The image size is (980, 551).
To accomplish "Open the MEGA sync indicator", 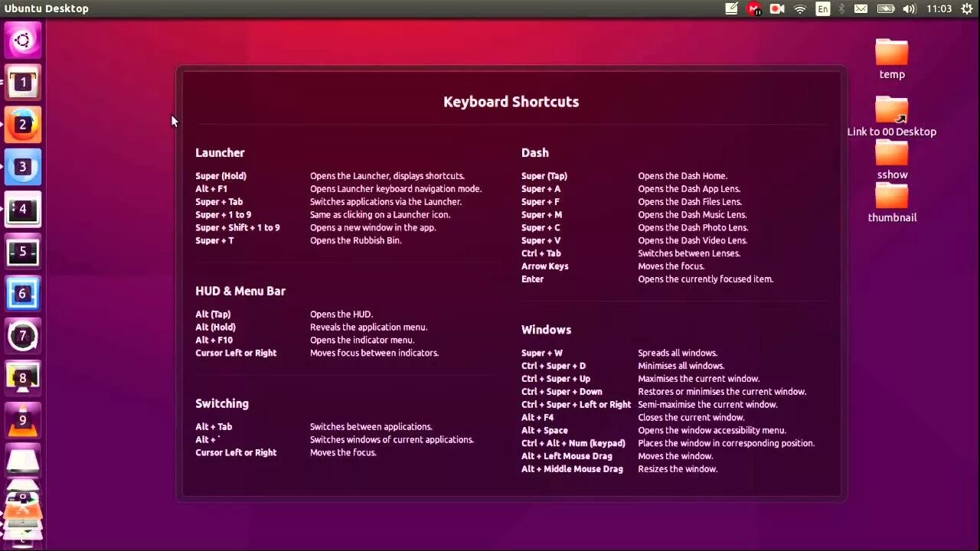I will click(x=754, y=8).
